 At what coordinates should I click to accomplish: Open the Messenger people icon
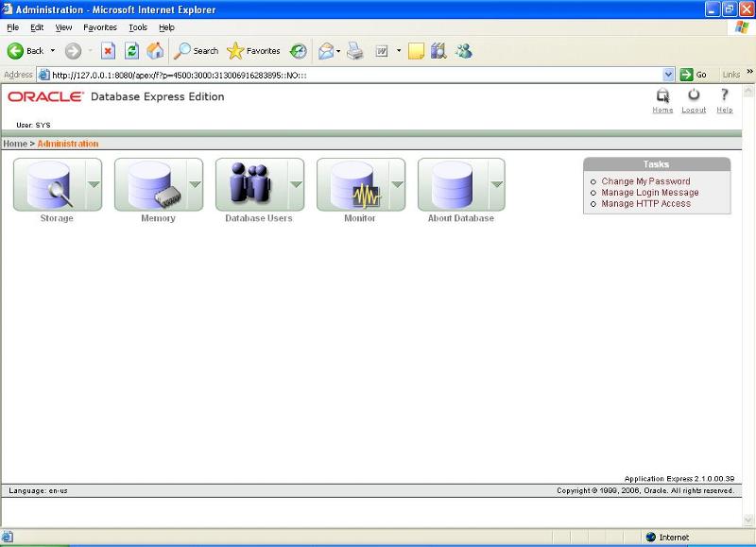(463, 51)
